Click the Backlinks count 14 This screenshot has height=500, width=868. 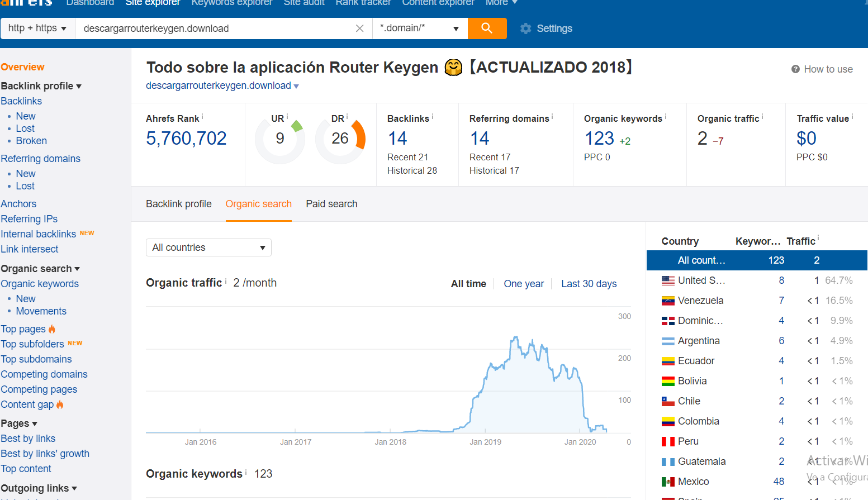coord(397,138)
